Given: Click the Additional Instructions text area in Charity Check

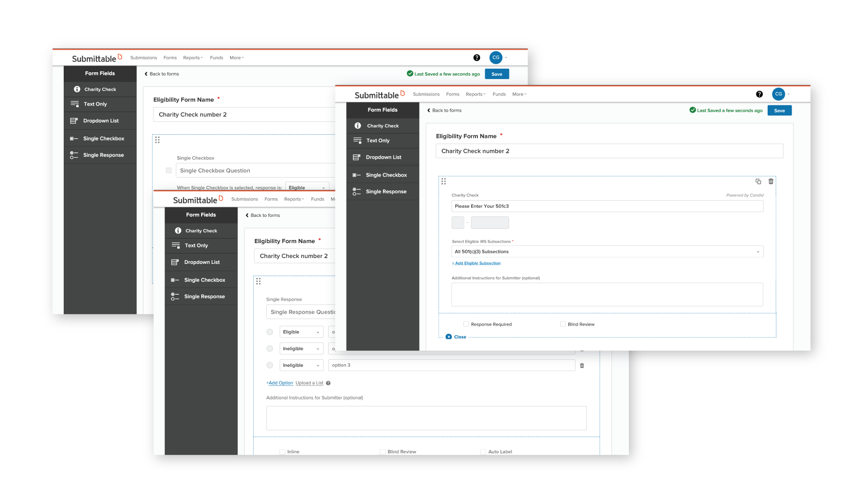Looking at the screenshot, I should tap(607, 295).
